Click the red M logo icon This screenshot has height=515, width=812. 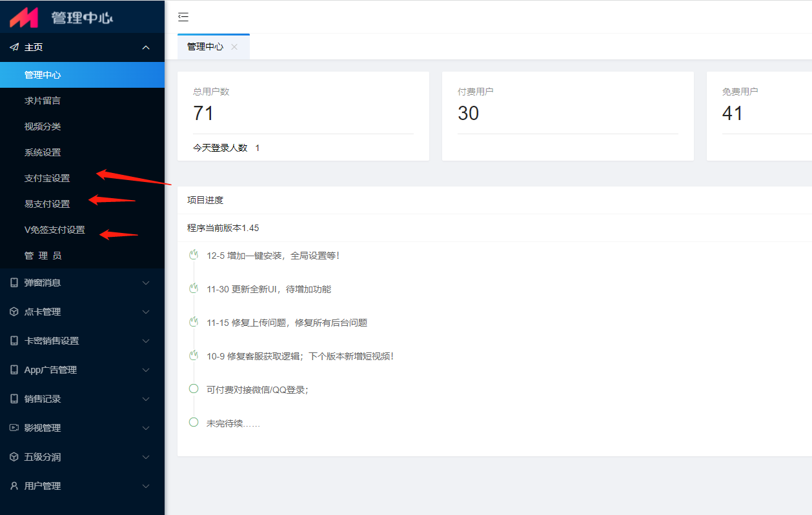tap(24, 17)
